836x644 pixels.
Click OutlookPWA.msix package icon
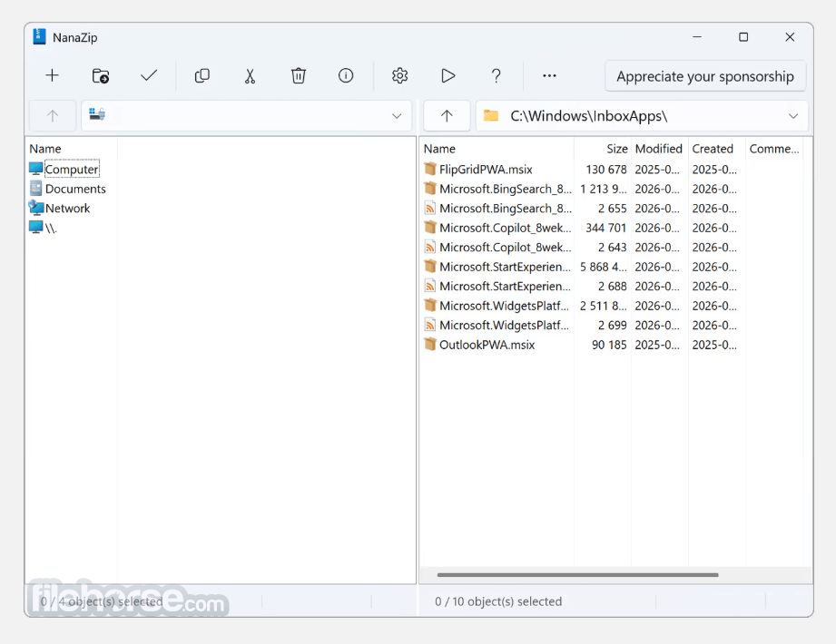point(430,344)
